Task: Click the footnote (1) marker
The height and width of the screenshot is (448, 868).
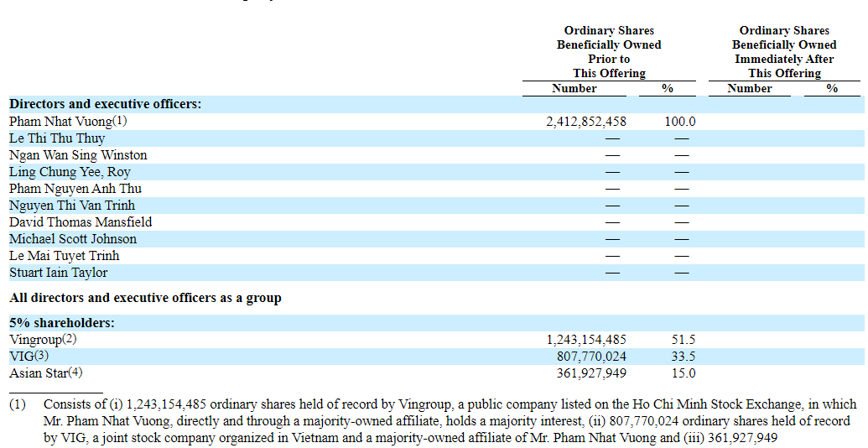Action: coord(17,405)
